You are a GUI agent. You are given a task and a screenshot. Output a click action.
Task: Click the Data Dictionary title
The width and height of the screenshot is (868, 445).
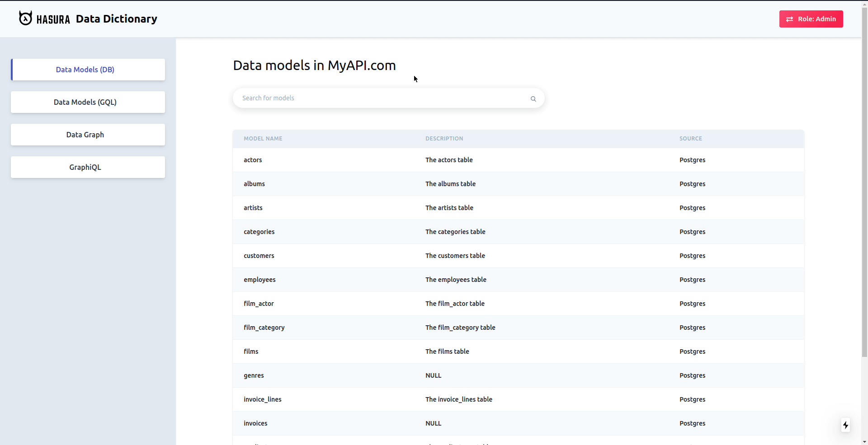coord(117,19)
